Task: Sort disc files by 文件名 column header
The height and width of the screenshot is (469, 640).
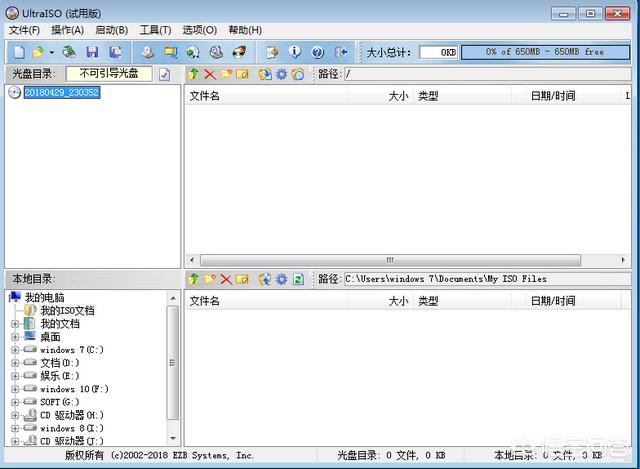Action: pyautogui.click(x=267, y=96)
